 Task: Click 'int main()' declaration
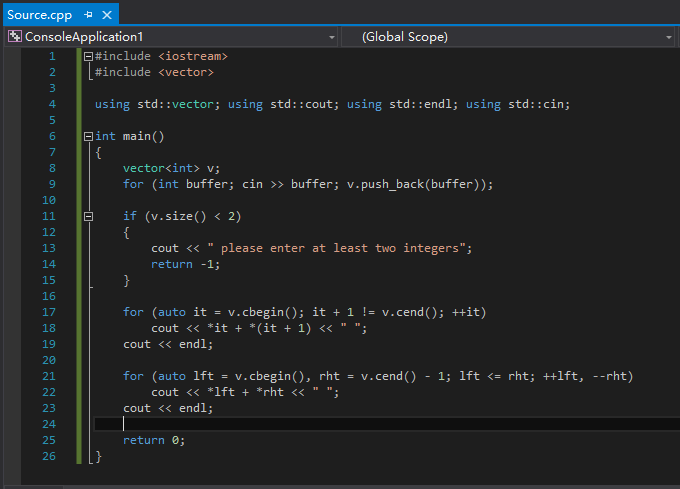130,137
